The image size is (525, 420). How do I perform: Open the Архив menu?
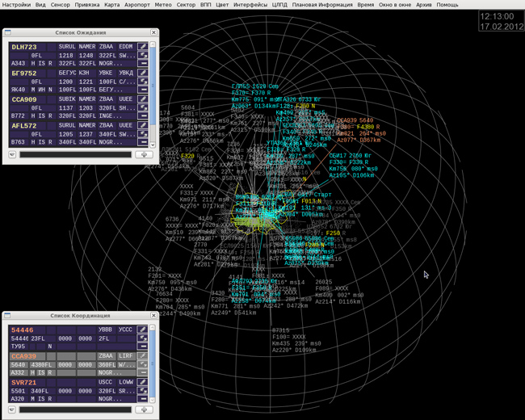pyautogui.click(x=424, y=5)
